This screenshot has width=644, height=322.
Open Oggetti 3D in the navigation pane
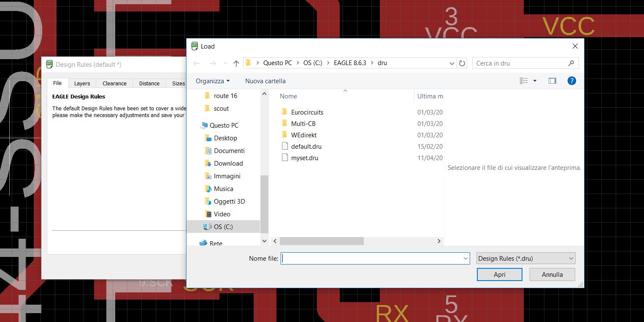pyautogui.click(x=229, y=202)
